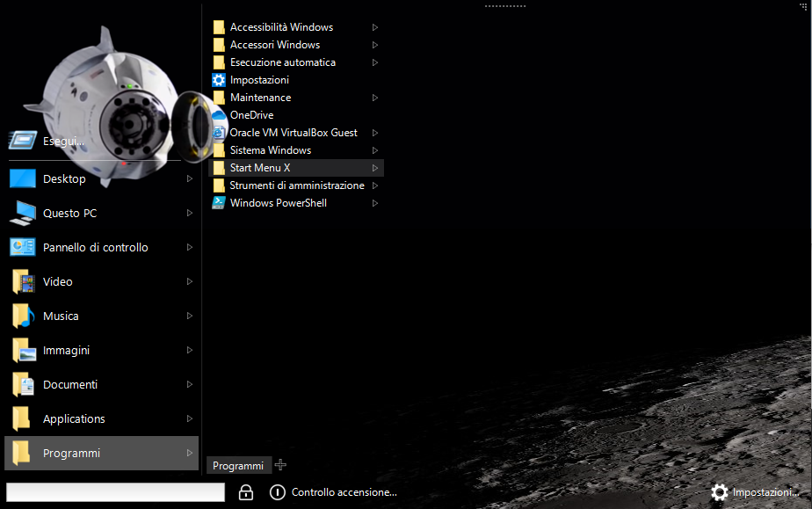Viewport: 812px width, 509px height.
Task: Open Strumenti di amministrazione entry text
Action: click(x=297, y=185)
